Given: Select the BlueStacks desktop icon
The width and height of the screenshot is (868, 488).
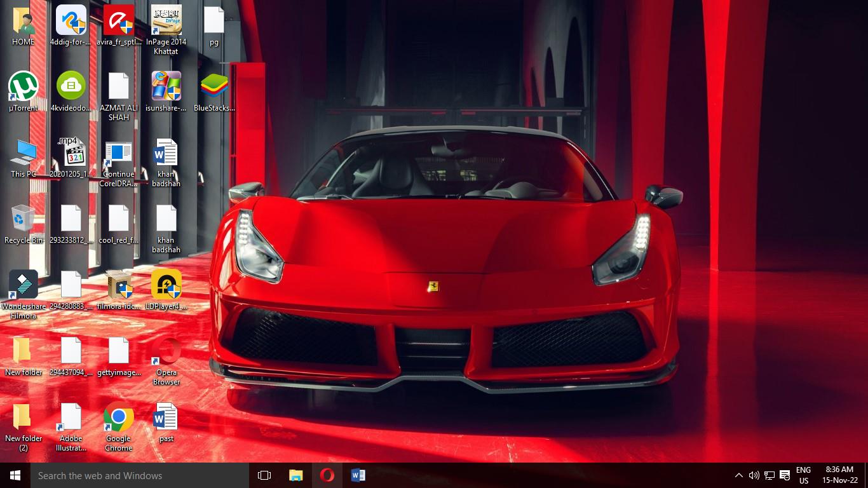Looking at the screenshot, I should (x=214, y=86).
